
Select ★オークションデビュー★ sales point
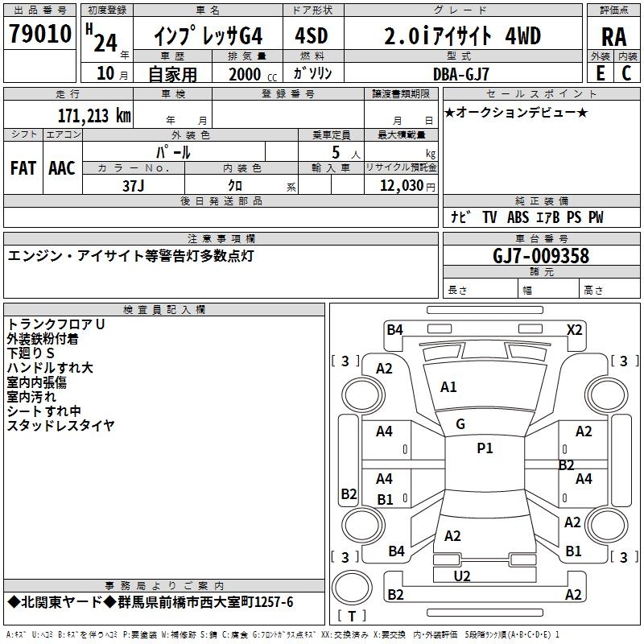click(516, 112)
